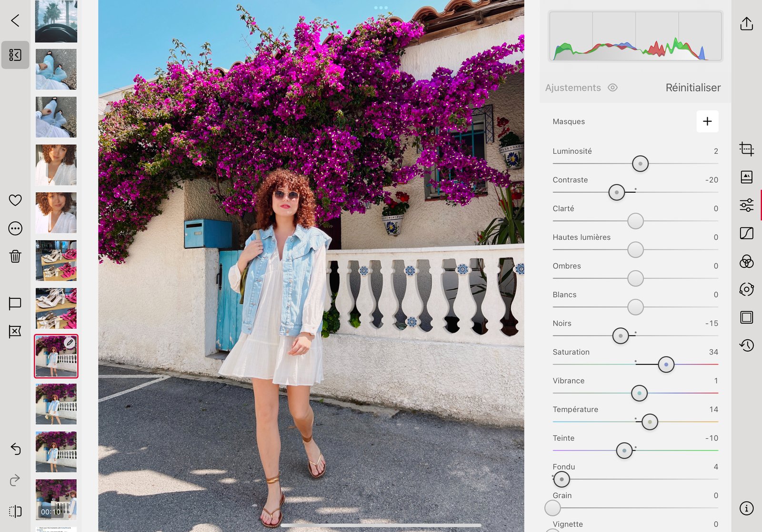Toggle the before/after compare view

[x=15, y=512]
